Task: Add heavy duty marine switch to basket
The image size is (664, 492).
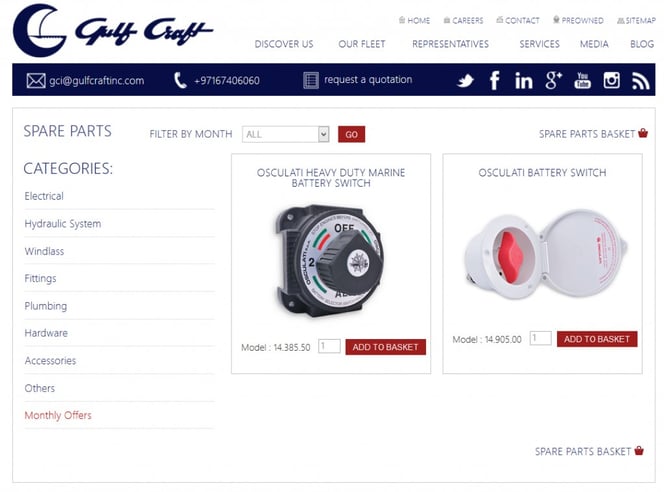Action: tap(385, 347)
